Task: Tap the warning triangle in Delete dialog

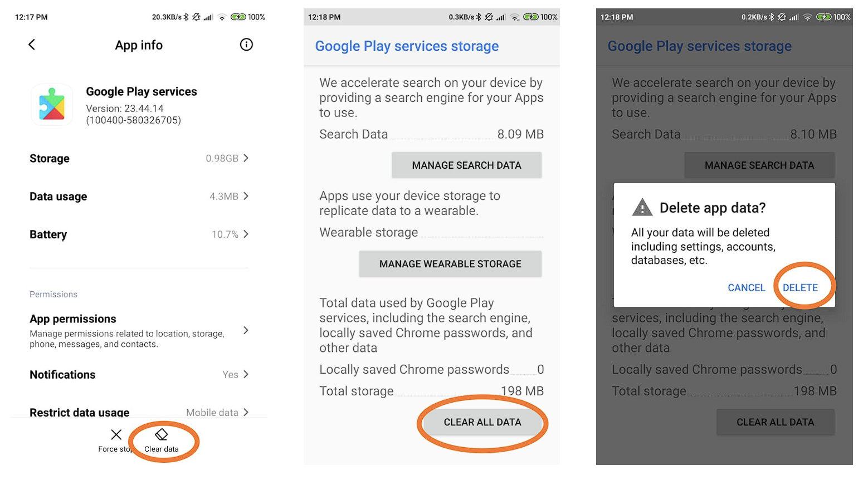Action: [642, 208]
